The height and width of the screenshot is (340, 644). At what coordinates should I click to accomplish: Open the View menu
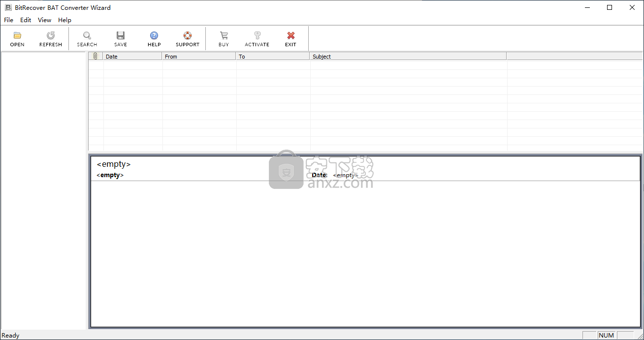44,20
